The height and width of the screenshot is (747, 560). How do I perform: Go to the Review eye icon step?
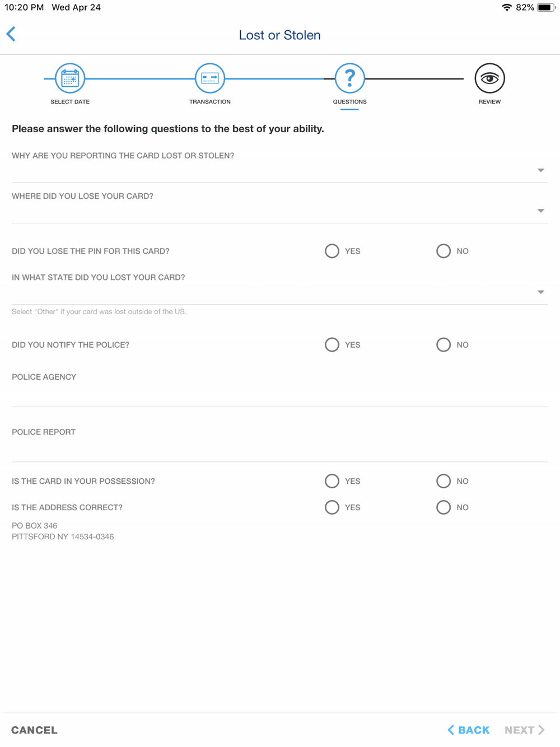coord(490,78)
